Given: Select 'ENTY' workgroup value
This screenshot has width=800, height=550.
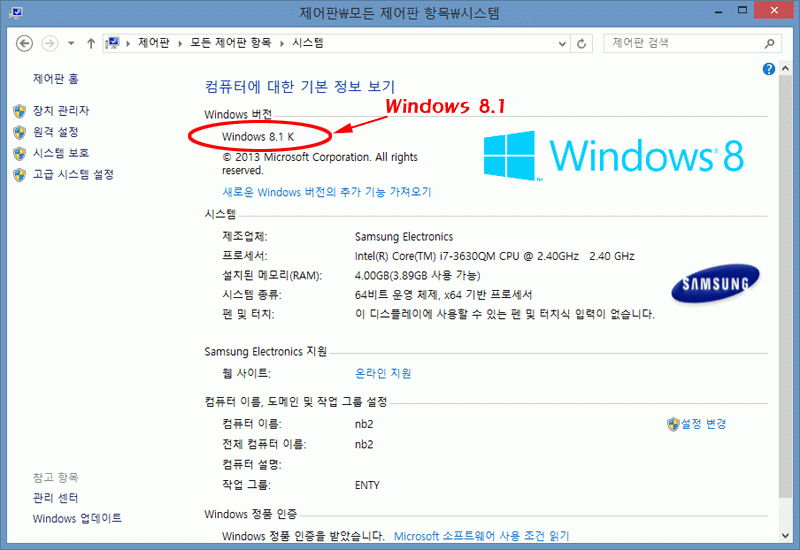Looking at the screenshot, I should click(367, 485).
